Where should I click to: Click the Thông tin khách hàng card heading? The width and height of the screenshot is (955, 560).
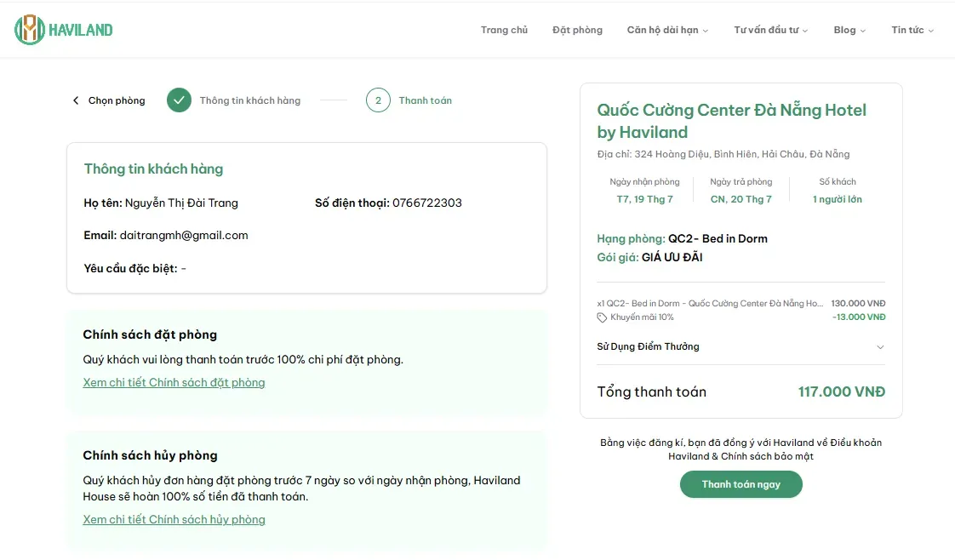[x=153, y=169]
